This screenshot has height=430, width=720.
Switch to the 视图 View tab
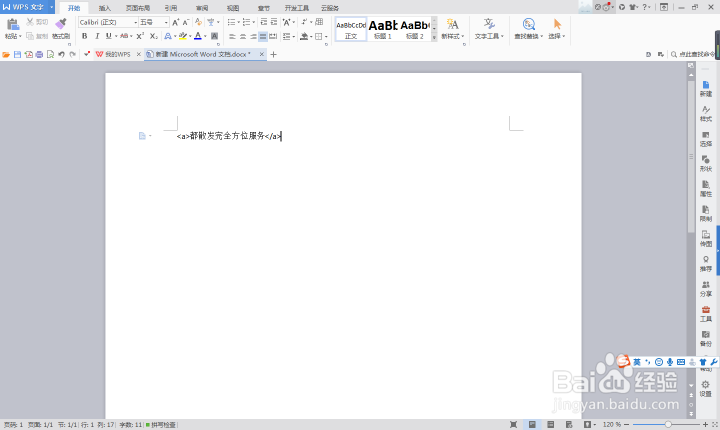[233, 8]
